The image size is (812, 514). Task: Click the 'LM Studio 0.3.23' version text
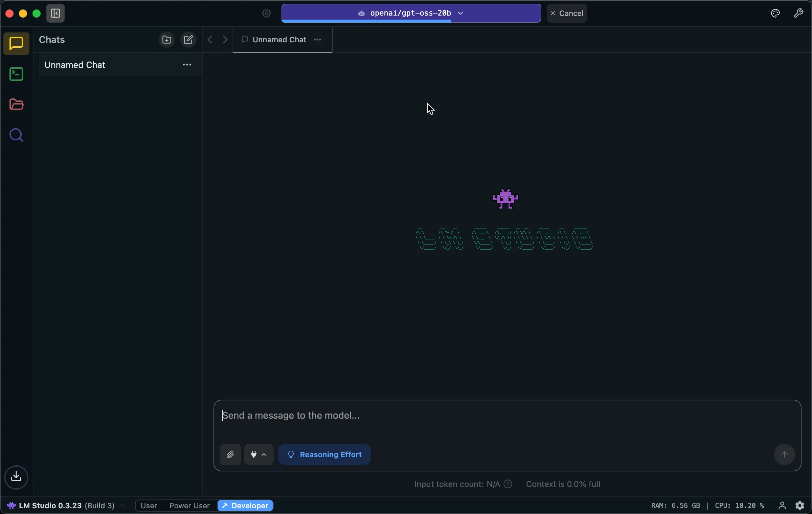click(x=50, y=506)
